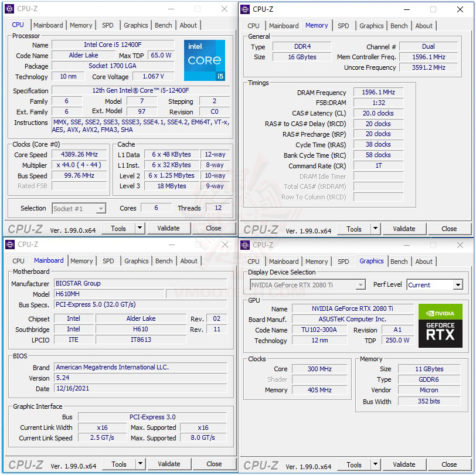This screenshot has height=475, width=476.
Task: Close the Memory CPU-Z window via X
Action: [x=460, y=9]
